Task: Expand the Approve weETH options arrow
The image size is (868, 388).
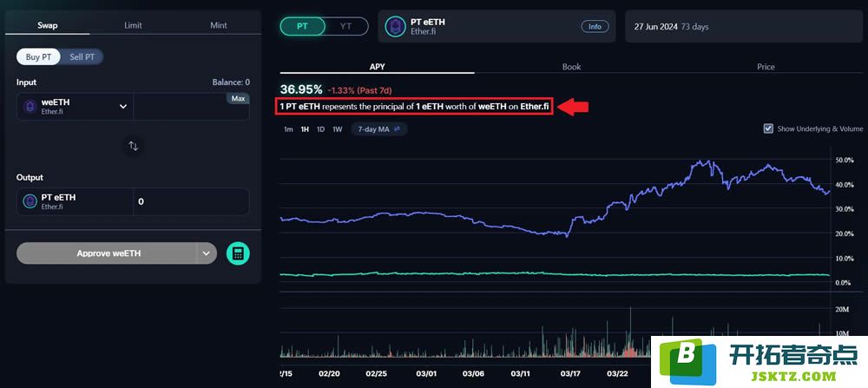Action: pyautogui.click(x=206, y=253)
